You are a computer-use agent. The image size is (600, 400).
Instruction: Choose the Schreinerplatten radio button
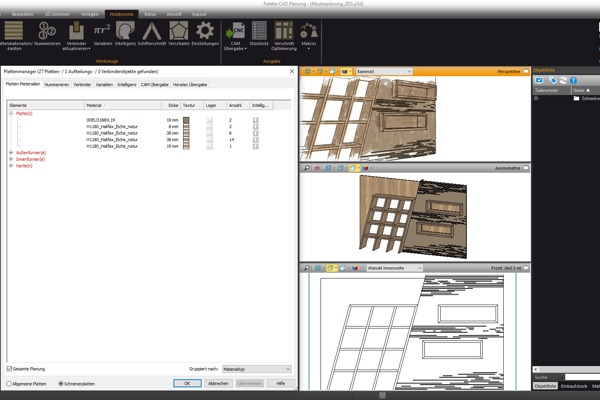[61, 383]
